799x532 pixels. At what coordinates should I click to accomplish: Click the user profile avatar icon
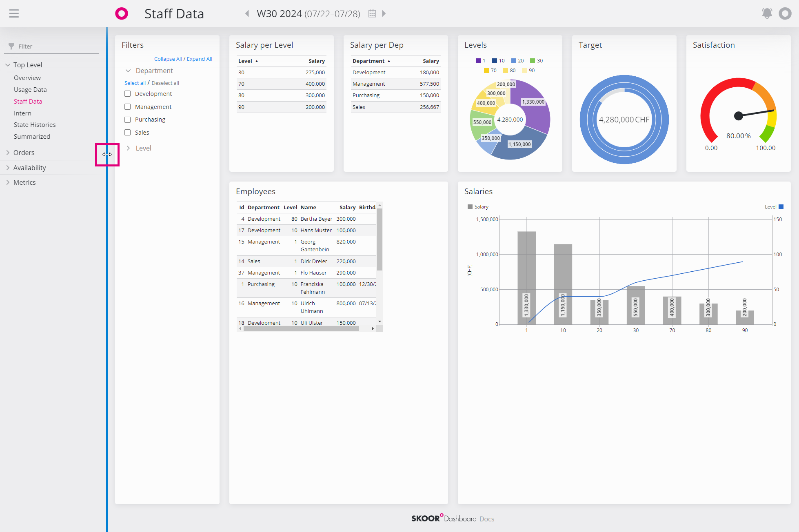786,13
